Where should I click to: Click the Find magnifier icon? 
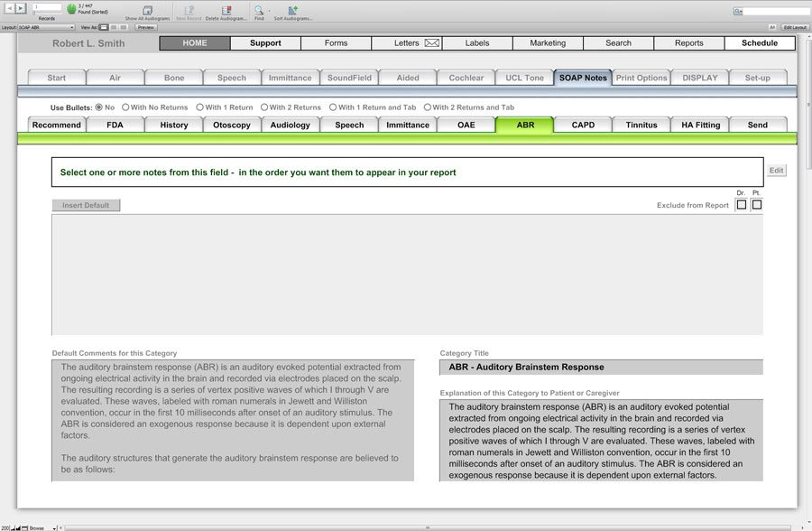tap(258, 10)
